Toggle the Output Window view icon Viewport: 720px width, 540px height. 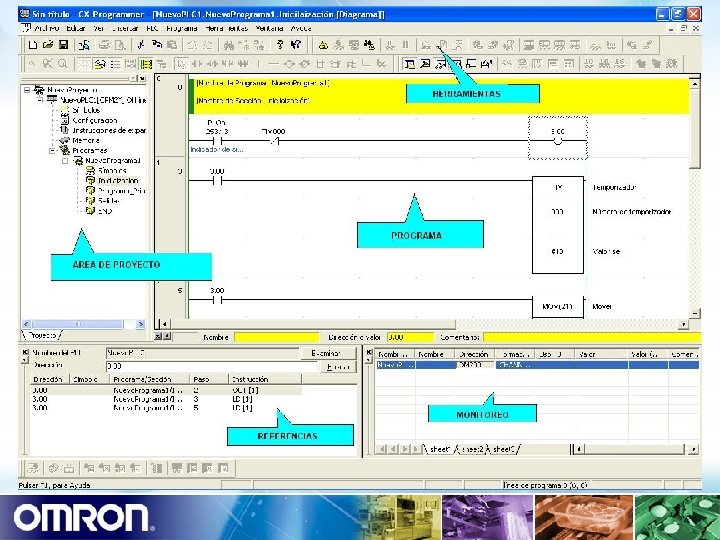point(425,64)
